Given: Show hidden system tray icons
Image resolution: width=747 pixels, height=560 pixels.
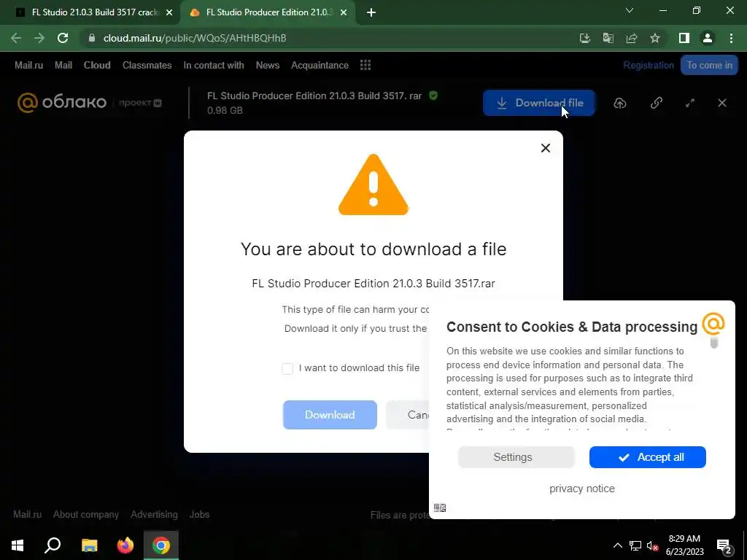Looking at the screenshot, I should pos(617,545).
